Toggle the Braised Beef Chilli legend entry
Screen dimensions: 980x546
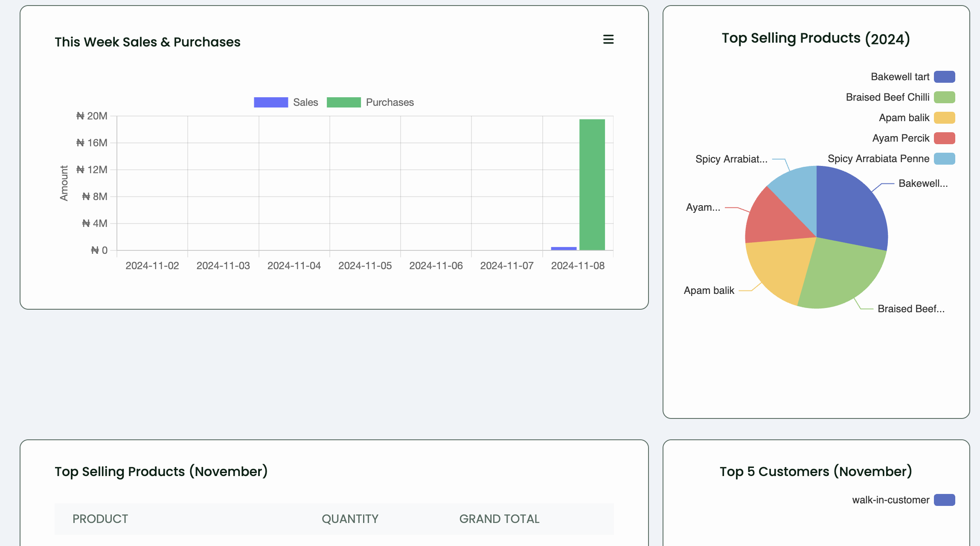click(944, 97)
